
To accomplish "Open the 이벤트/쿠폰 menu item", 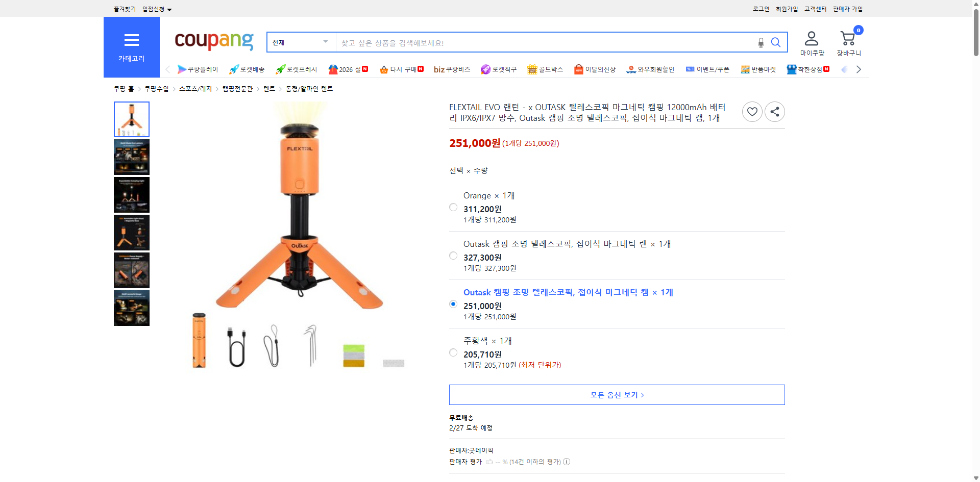I will (x=713, y=69).
